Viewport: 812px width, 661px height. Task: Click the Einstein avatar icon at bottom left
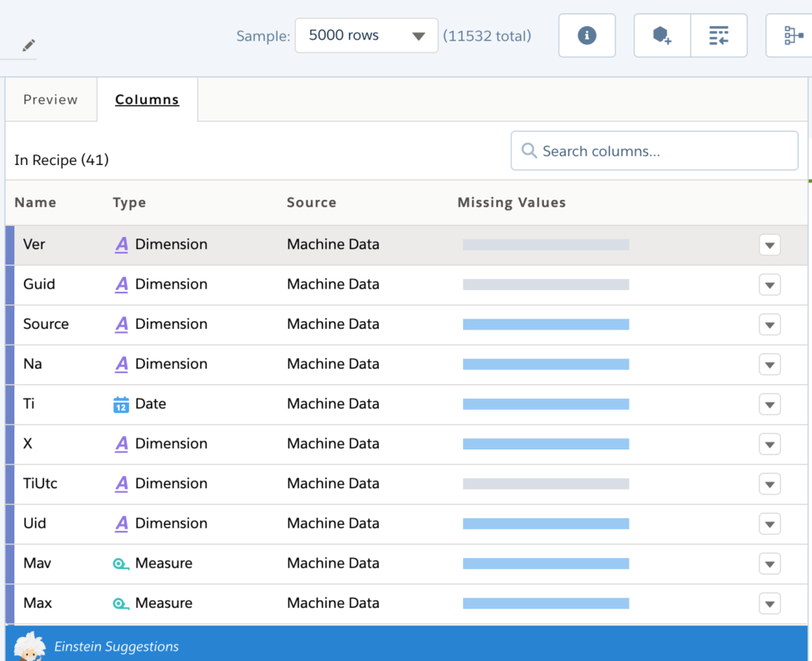30,646
